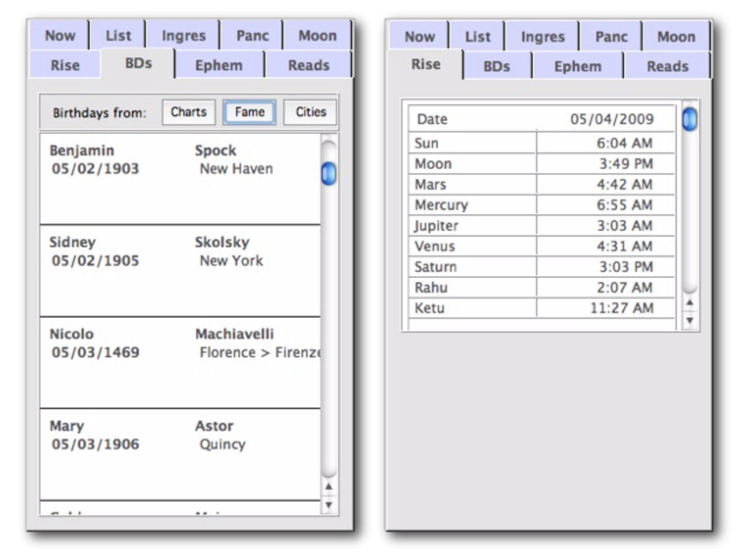
Task: Click blue scrollbar thumb in birthdays list
Action: tap(329, 173)
